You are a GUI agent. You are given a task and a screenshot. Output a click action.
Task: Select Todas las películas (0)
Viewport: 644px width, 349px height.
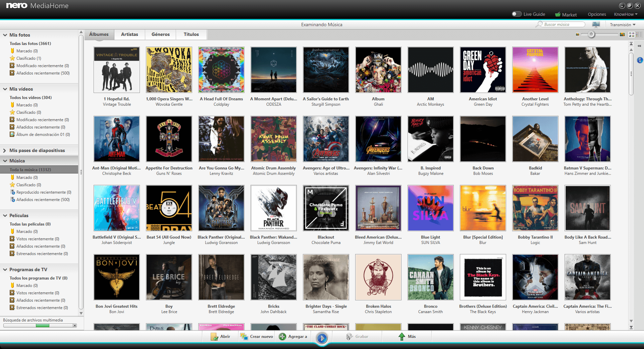click(30, 224)
